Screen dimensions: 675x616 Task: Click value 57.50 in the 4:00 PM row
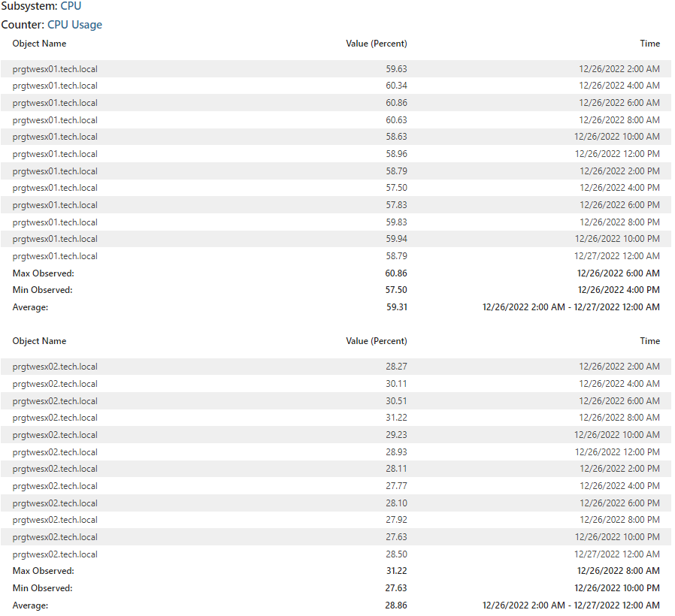(x=396, y=188)
